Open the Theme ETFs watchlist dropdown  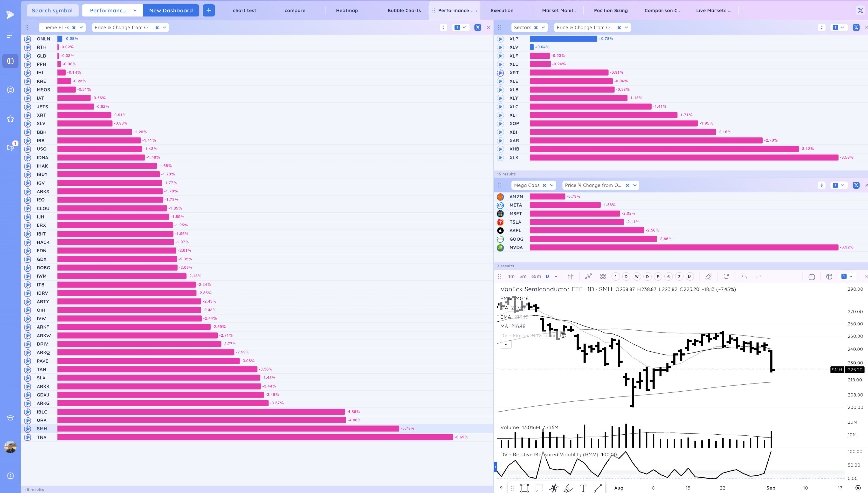[81, 27]
